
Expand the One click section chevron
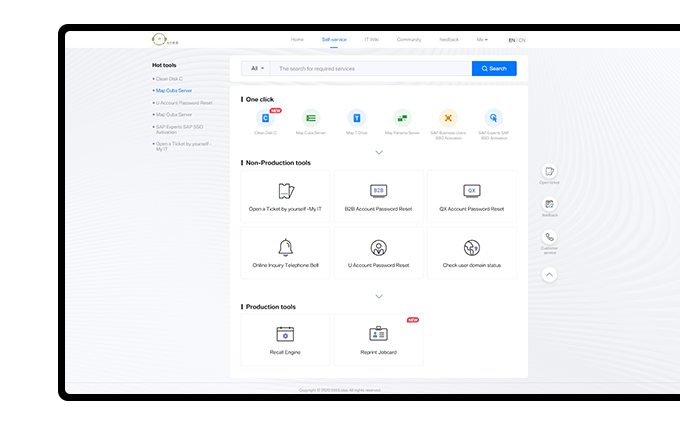(379, 152)
